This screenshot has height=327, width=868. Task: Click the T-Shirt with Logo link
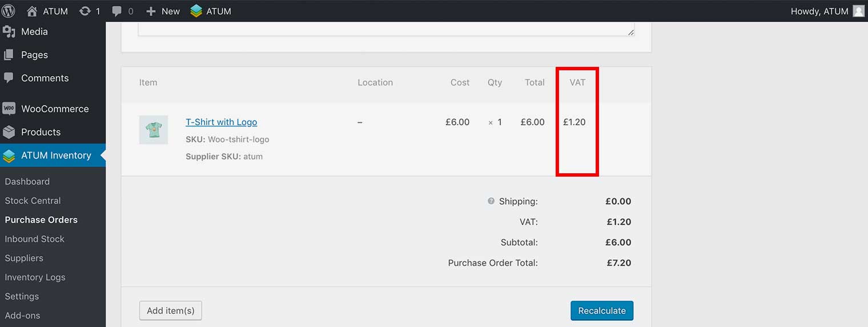click(x=221, y=122)
